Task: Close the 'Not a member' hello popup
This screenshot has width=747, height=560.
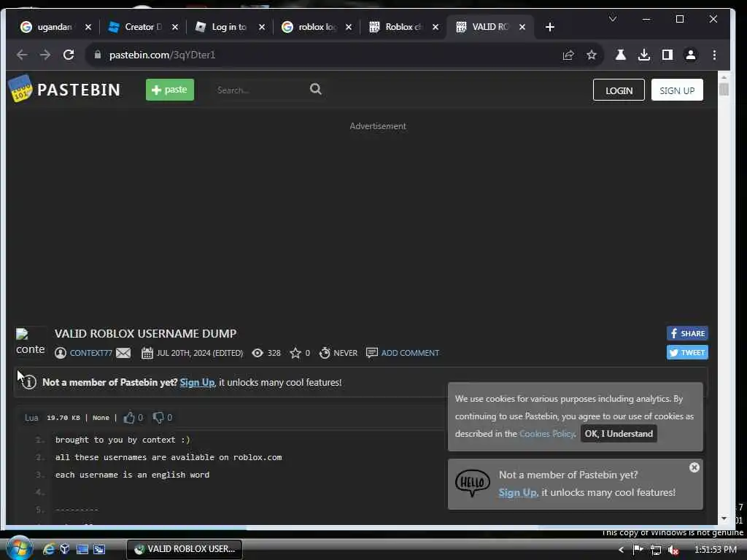Action: [694, 467]
